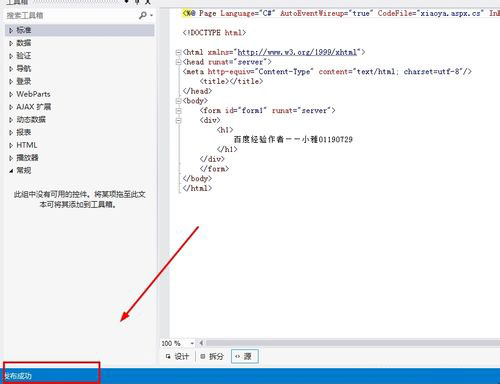The image size is (500, 384).
Task: Collapse the <form> outlining region
Action: coord(179,110)
